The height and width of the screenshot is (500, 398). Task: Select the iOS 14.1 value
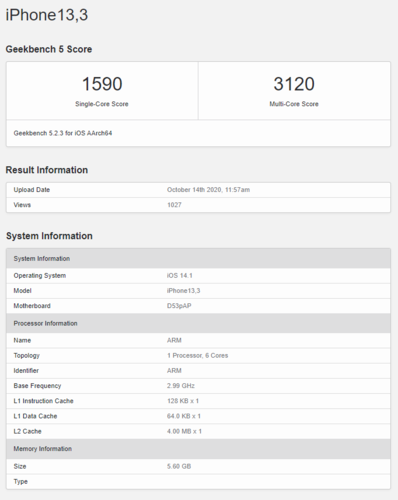tap(180, 276)
